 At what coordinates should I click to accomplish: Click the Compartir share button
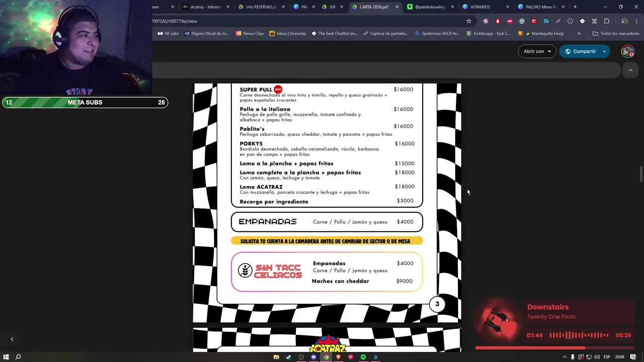point(580,51)
